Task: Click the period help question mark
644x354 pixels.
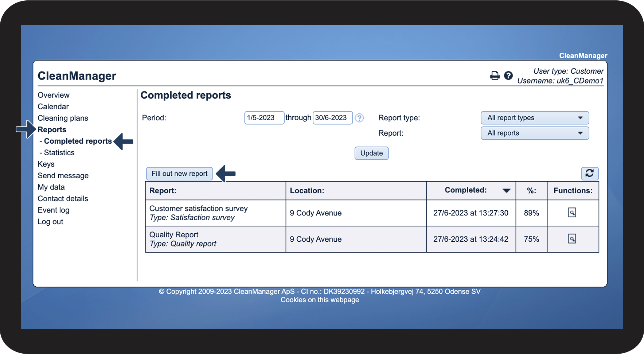Action: [359, 118]
